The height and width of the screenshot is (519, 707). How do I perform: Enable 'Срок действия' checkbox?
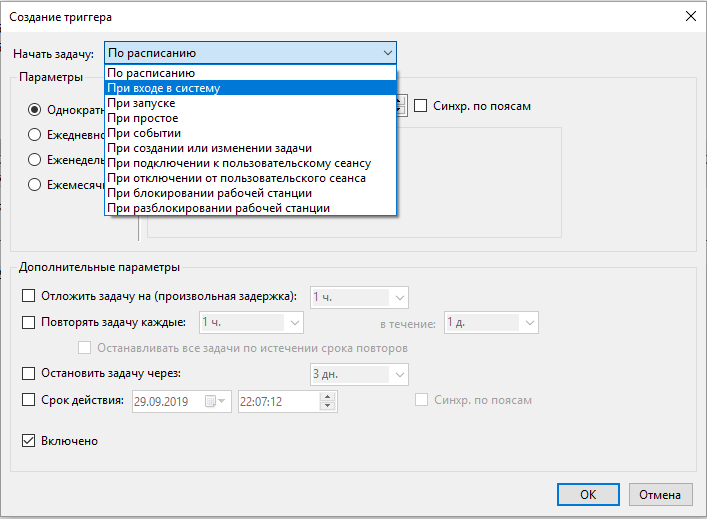click(28, 400)
